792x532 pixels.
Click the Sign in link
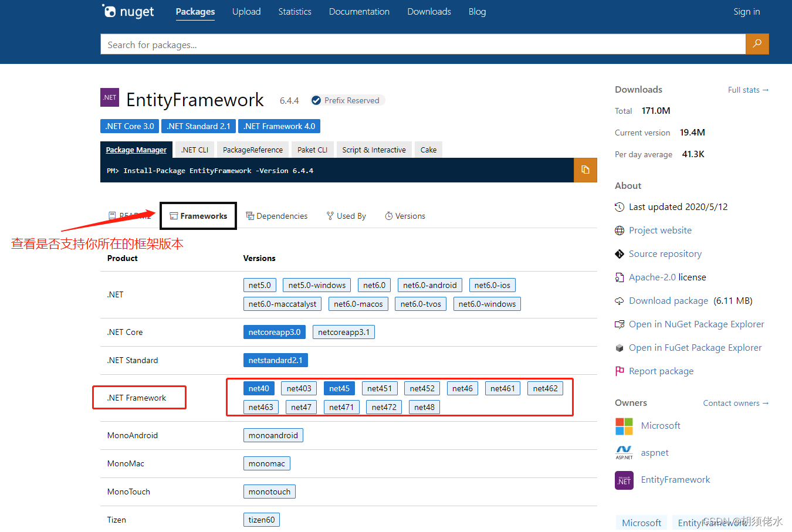click(746, 11)
